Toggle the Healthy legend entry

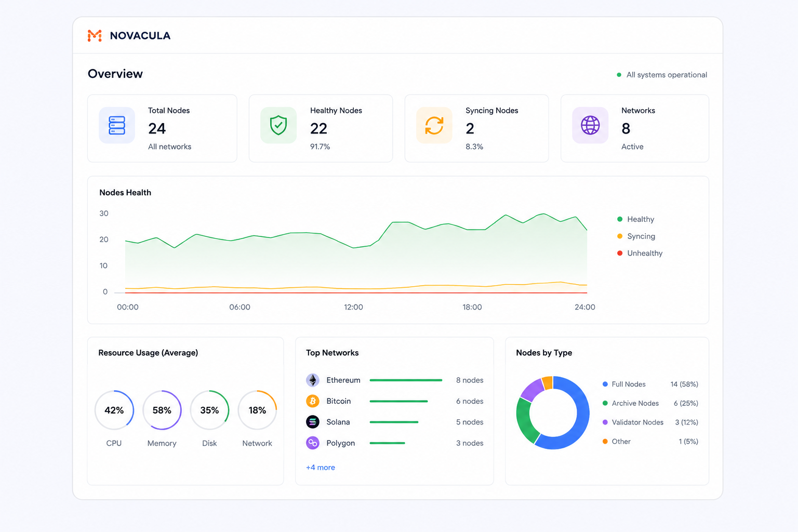(635, 219)
